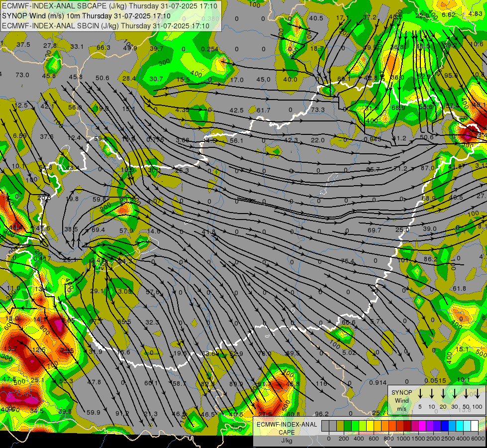Click the SBCIN title line in header
The height and width of the screenshot is (448, 487).
105,26
